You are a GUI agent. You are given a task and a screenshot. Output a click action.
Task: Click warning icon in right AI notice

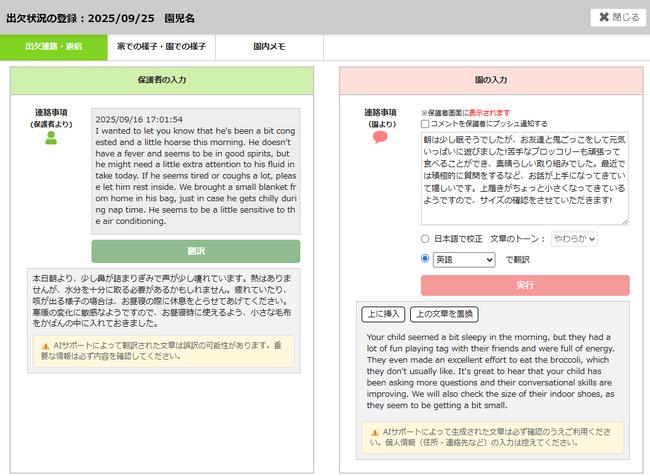pos(373,431)
